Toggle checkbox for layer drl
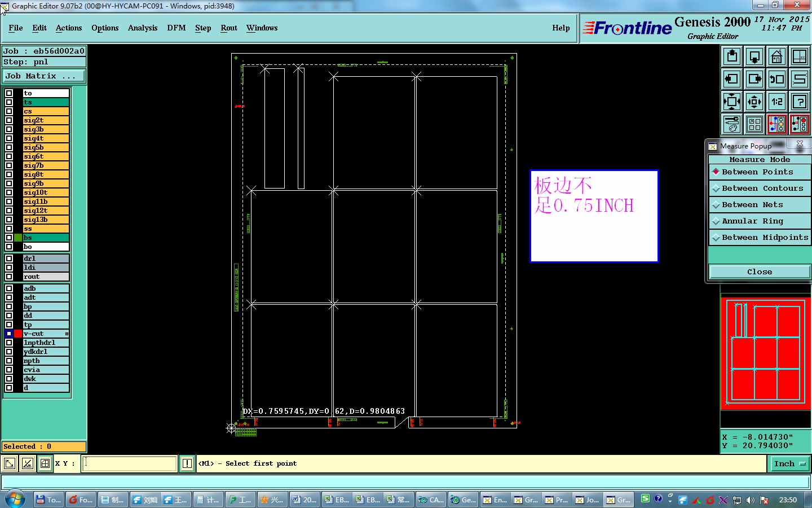The height and width of the screenshot is (508, 812). pyautogui.click(x=9, y=259)
